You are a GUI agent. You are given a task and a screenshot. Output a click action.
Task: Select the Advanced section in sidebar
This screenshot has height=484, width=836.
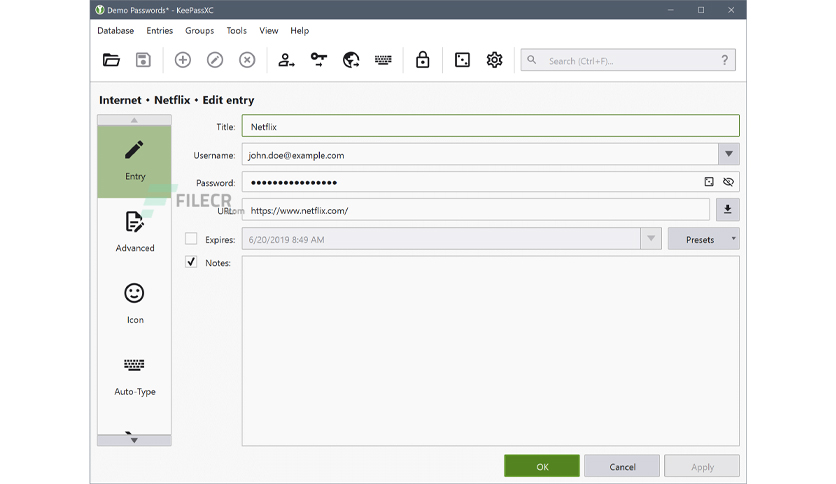point(134,232)
